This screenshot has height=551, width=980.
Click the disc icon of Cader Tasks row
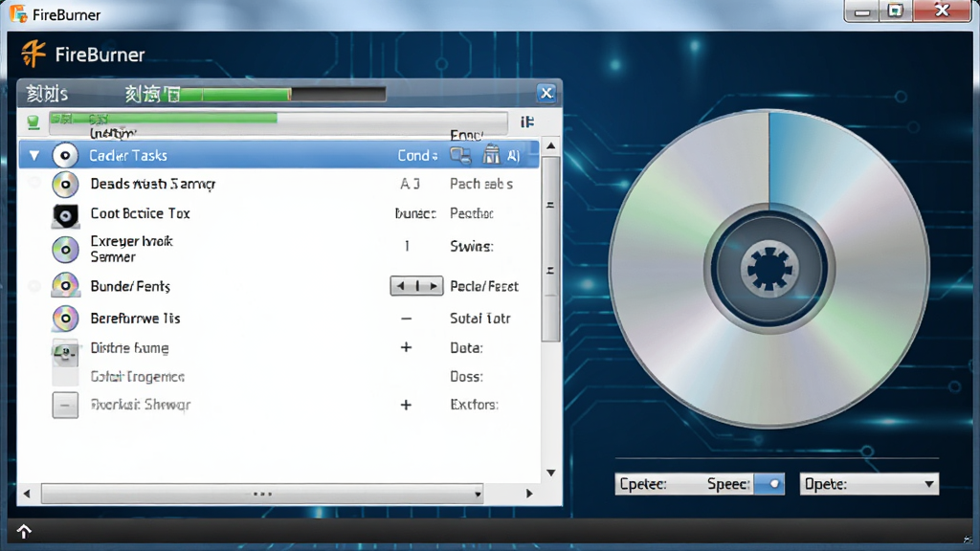tap(65, 156)
